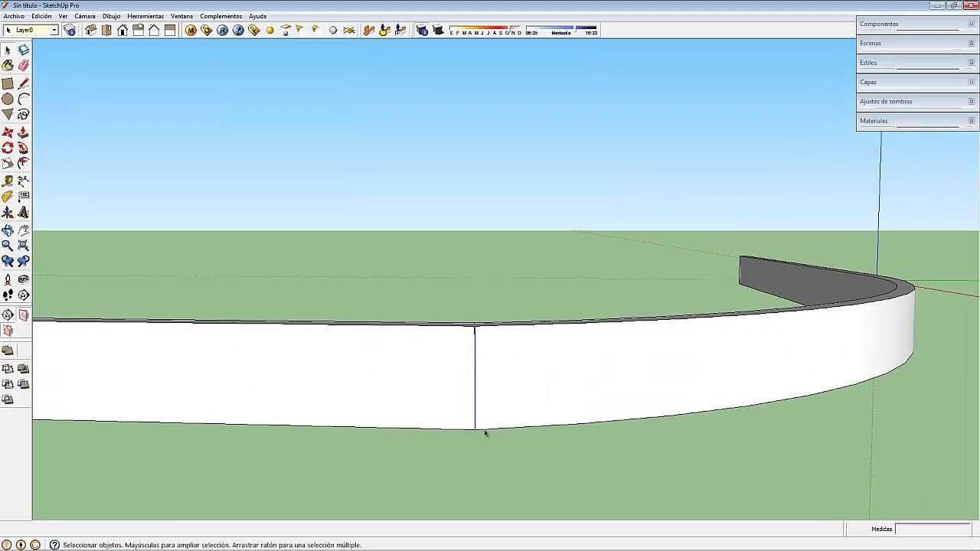Activate the pink Eraser tool
Screen dimensions: 980x551
click(x=23, y=66)
